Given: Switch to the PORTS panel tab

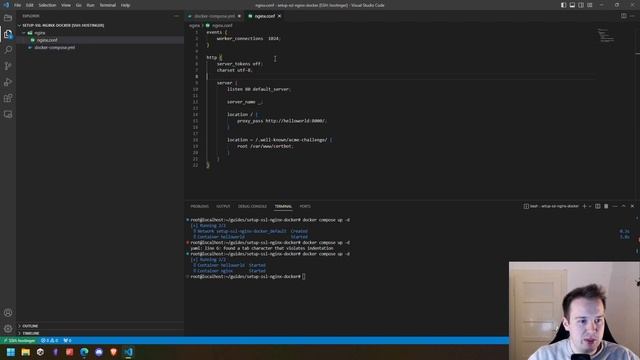Looking at the screenshot, I should (x=305, y=207).
